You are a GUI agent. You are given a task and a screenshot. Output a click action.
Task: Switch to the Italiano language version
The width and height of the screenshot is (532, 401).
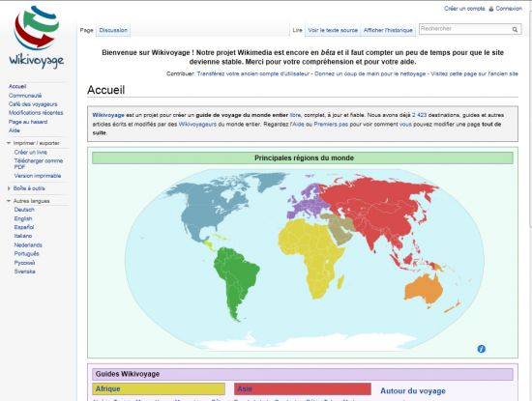point(23,236)
